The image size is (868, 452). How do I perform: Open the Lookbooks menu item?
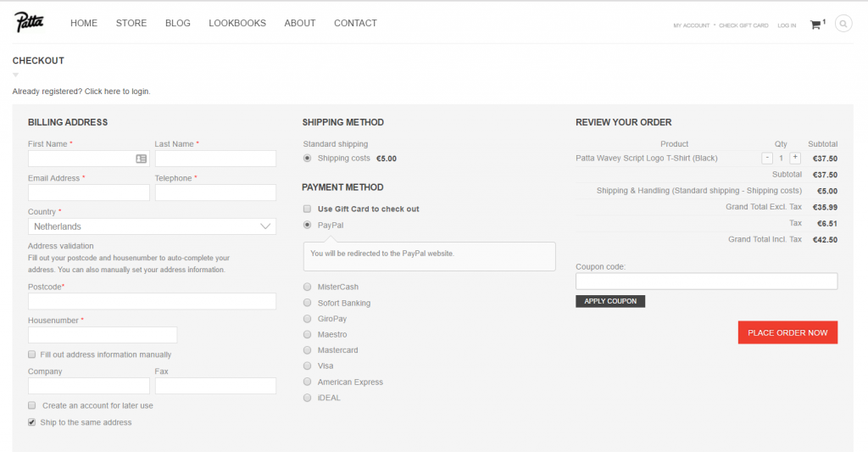tap(237, 23)
